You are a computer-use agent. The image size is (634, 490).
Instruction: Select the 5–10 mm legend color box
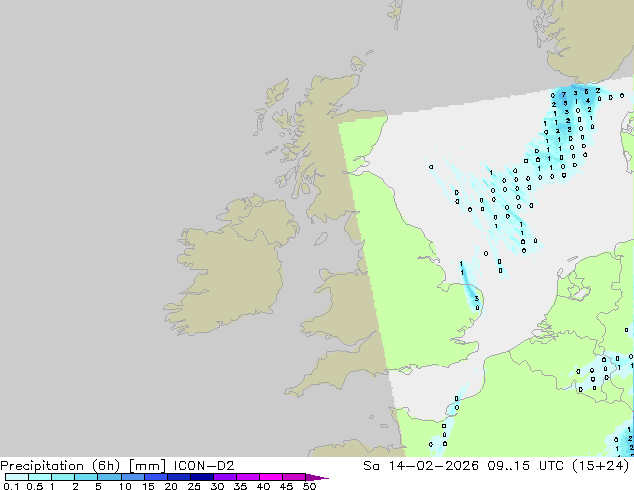(x=109, y=477)
